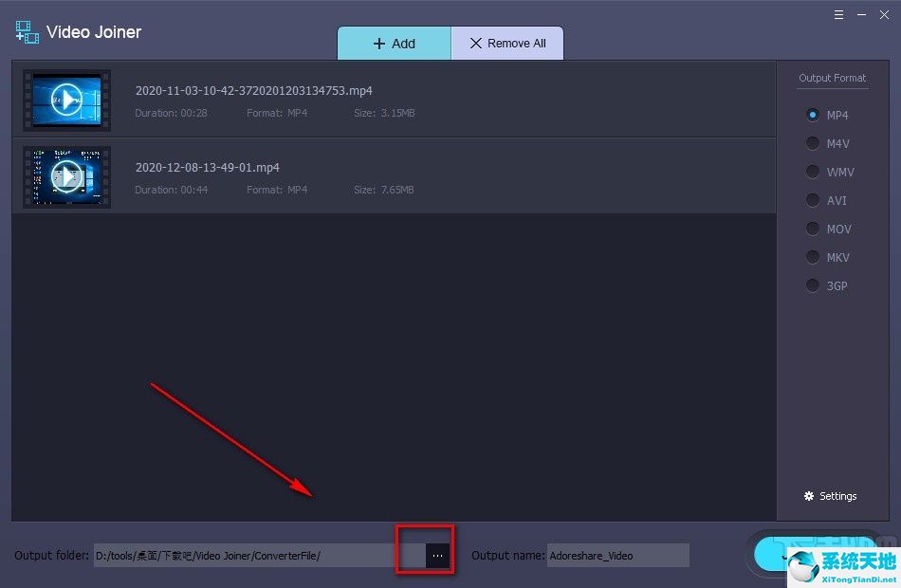Viewport: 901px width, 588px height.
Task: Select the MKV format radio button
Action: coord(813,257)
